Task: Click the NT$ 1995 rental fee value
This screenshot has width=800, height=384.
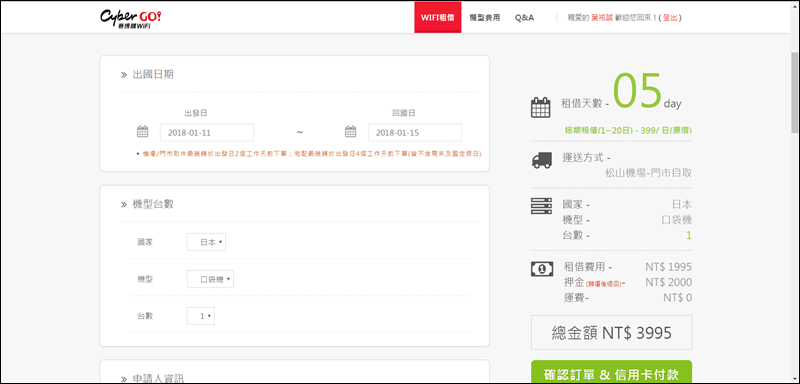Action: pos(668,267)
